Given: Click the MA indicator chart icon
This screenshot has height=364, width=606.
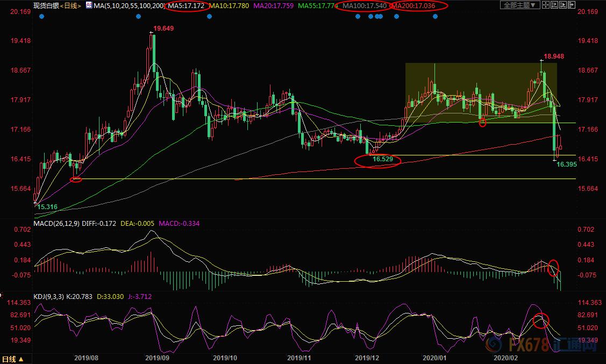Looking at the screenshot, I should click(89, 5).
